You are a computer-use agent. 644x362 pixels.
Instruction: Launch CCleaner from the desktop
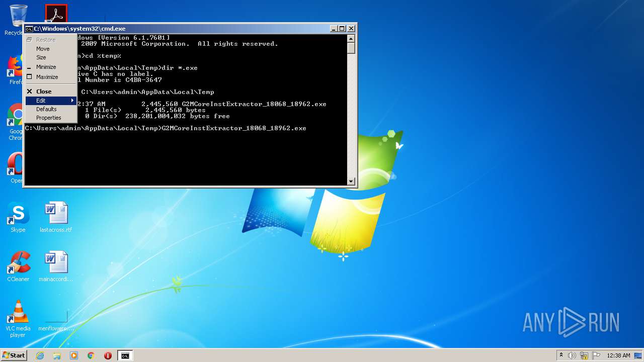pos(18,266)
